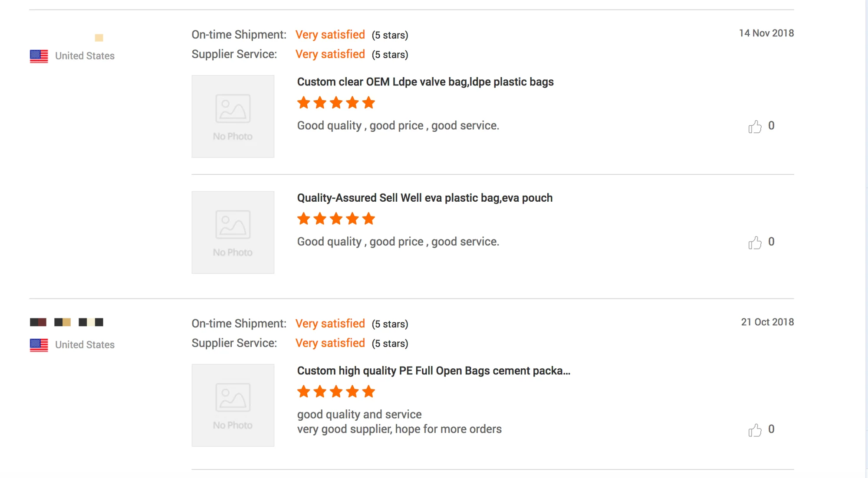Click star rating of eva pouch review
The height and width of the screenshot is (478, 868).
point(336,219)
